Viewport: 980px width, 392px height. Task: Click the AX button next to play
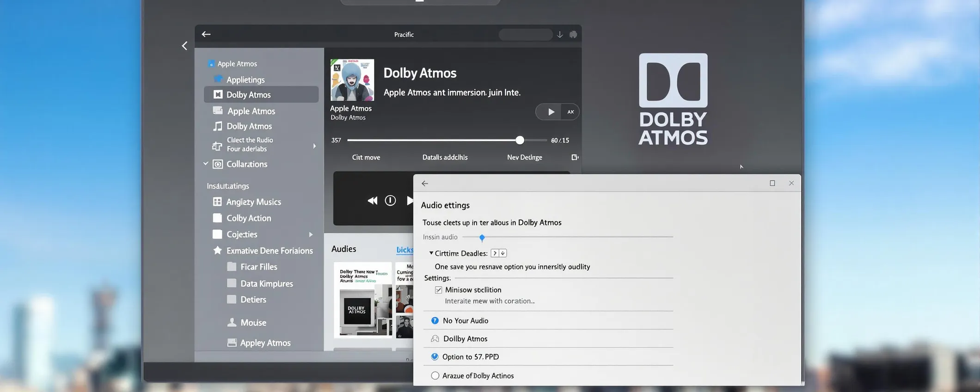pyautogui.click(x=571, y=112)
